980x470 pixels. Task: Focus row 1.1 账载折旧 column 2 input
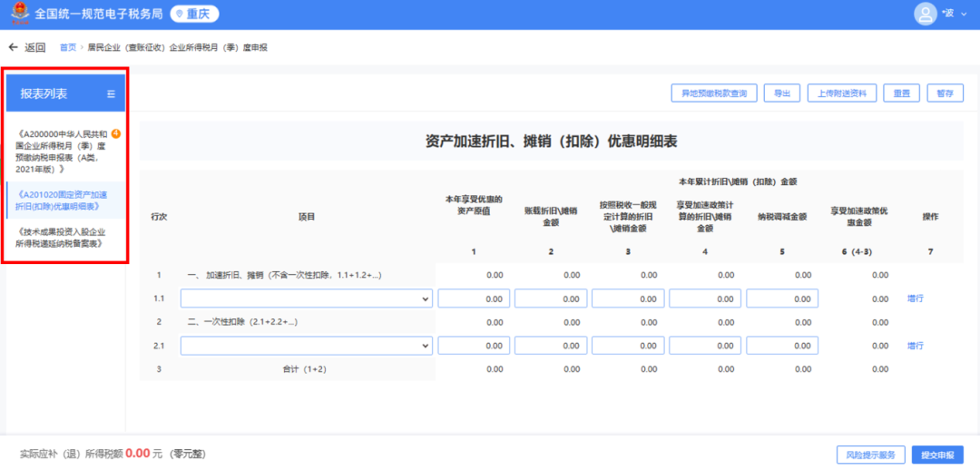tap(551, 299)
